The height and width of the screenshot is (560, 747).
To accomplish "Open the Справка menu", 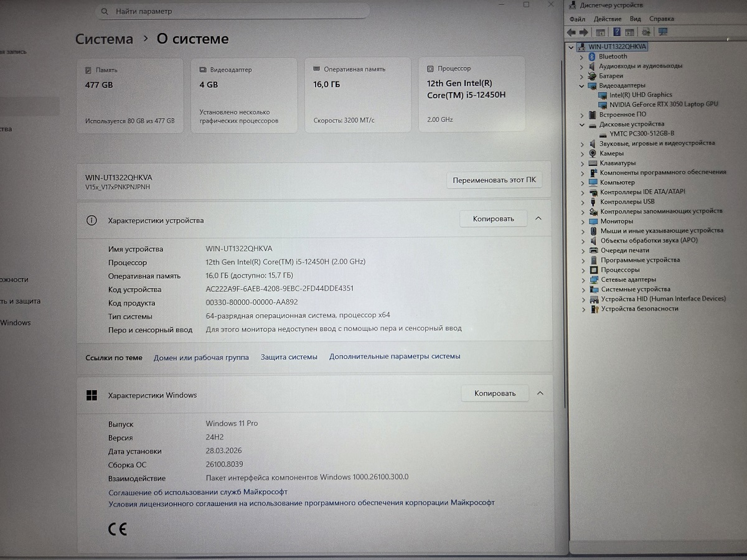I will pyautogui.click(x=661, y=19).
